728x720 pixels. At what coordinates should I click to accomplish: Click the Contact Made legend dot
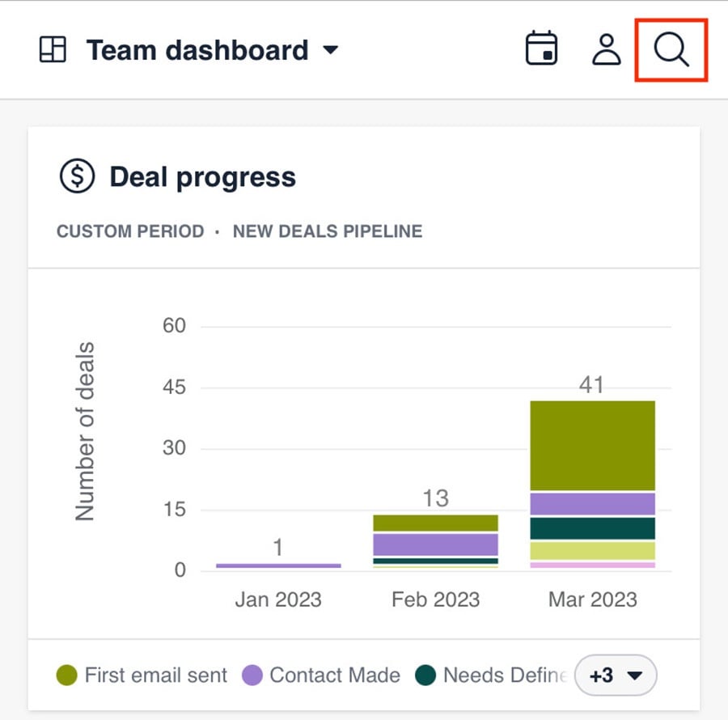pos(254,675)
